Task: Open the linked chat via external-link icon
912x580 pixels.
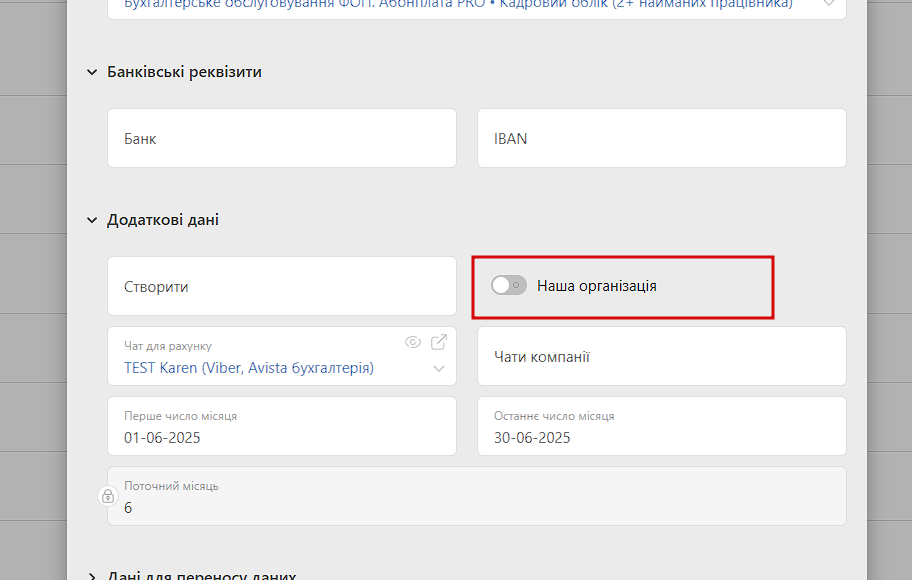Action: 439,342
